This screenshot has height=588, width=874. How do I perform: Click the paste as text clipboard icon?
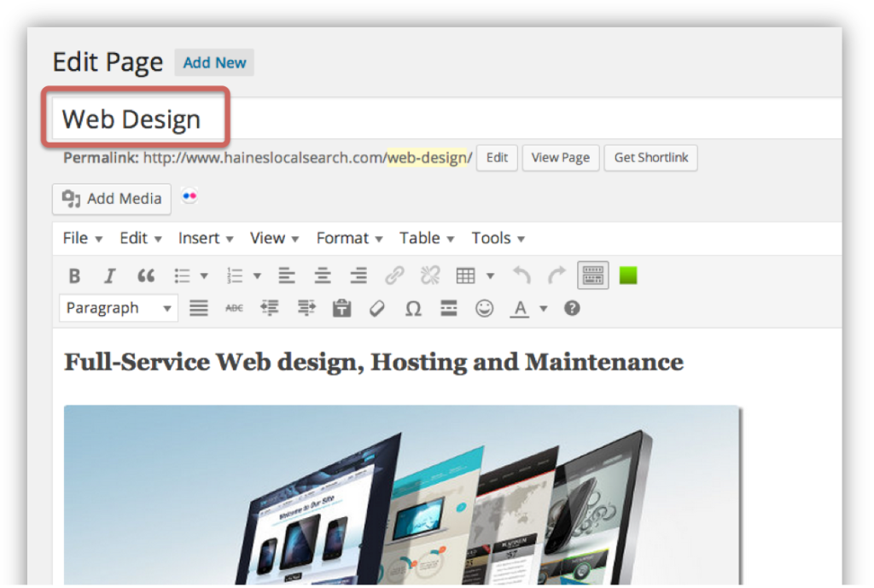click(x=341, y=308)
